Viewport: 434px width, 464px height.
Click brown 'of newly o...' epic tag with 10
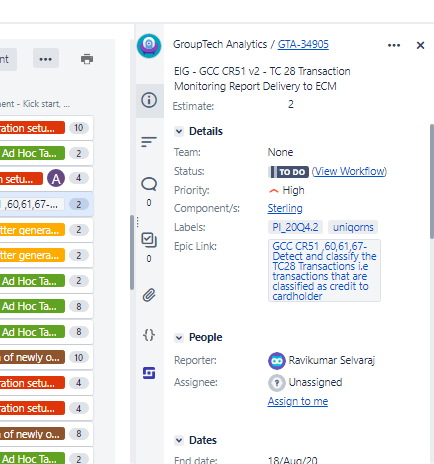32,357
